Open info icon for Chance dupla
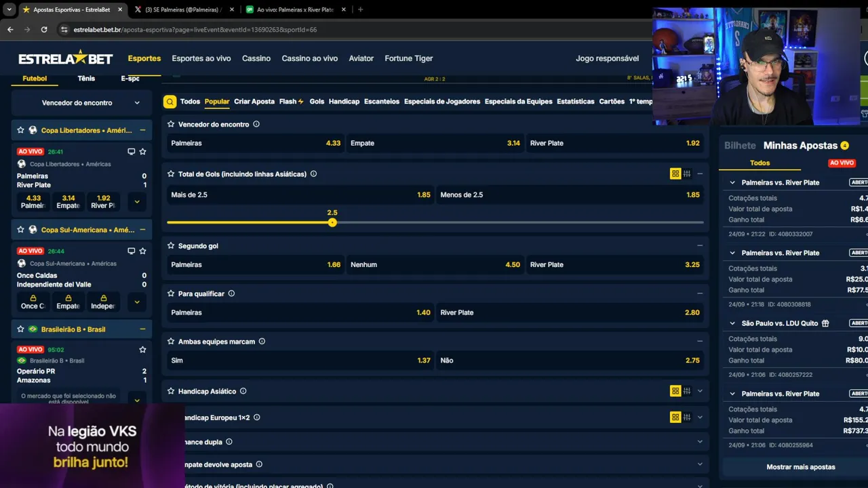868x488 pixels. (x=229, y=442)
